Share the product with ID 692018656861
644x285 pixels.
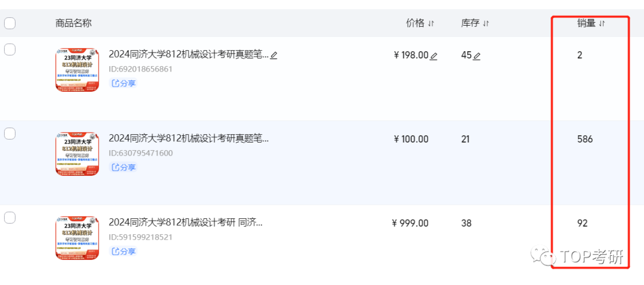tap(124, 83)
